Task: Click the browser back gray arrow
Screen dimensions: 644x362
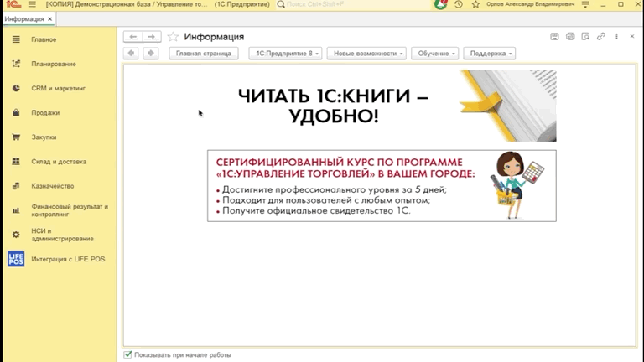Action: (131, 53)
